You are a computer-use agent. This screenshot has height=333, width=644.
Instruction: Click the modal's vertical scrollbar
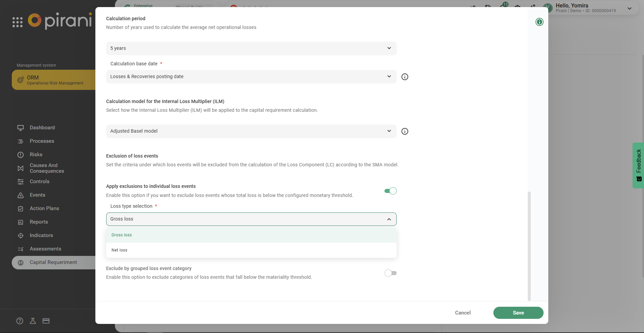pos(529,246)
